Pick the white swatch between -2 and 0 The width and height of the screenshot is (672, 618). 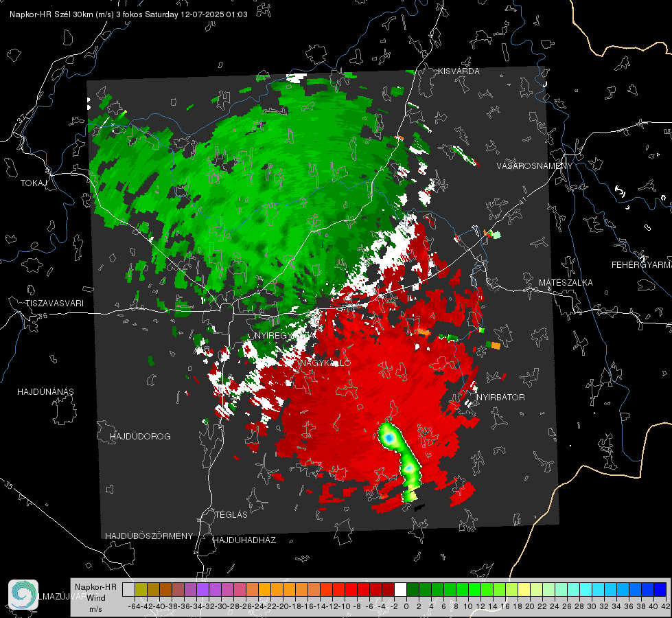[400, 589]
